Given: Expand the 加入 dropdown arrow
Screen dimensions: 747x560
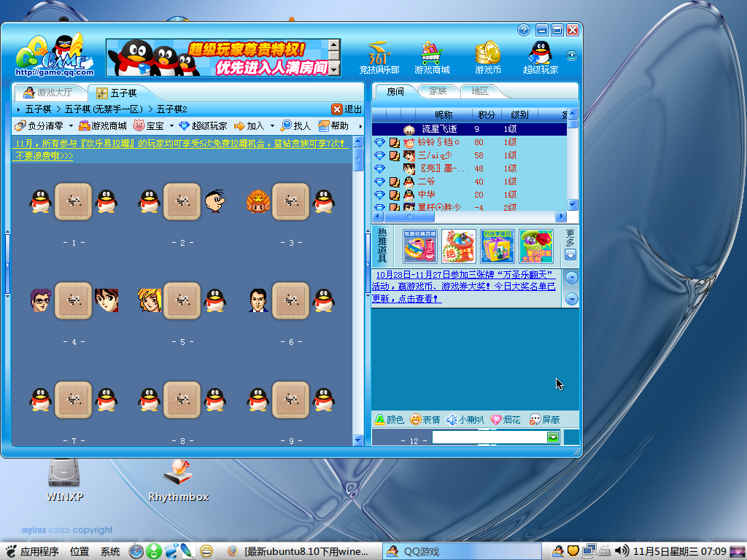Looking at the screenshot, I should click(x=273, y=125).
